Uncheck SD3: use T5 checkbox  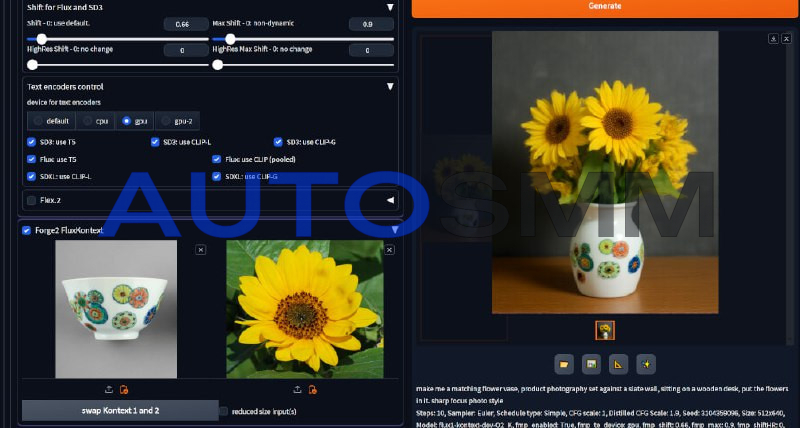[32, 142]
